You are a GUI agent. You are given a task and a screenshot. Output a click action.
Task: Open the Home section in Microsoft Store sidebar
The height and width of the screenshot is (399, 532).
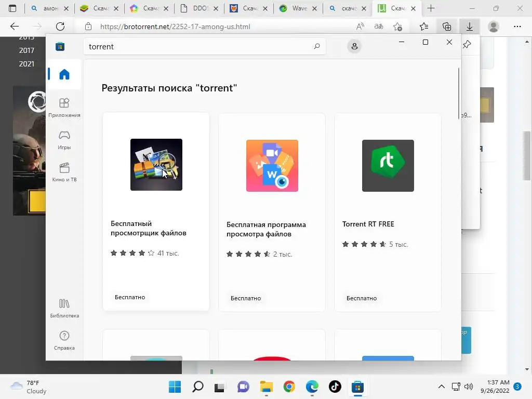point(64,74)
